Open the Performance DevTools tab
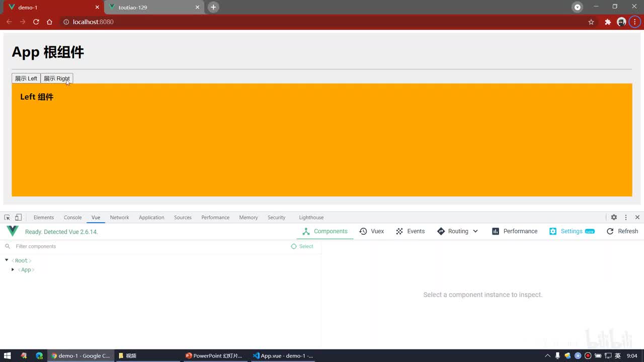Viewport: 644px width, 362px height. tap(215, 217)
